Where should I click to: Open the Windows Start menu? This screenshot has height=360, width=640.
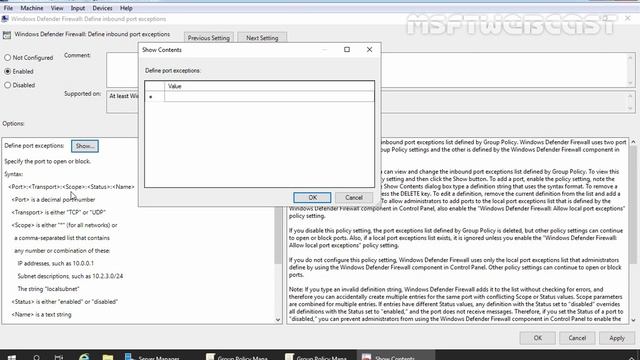tap(12, 358)
